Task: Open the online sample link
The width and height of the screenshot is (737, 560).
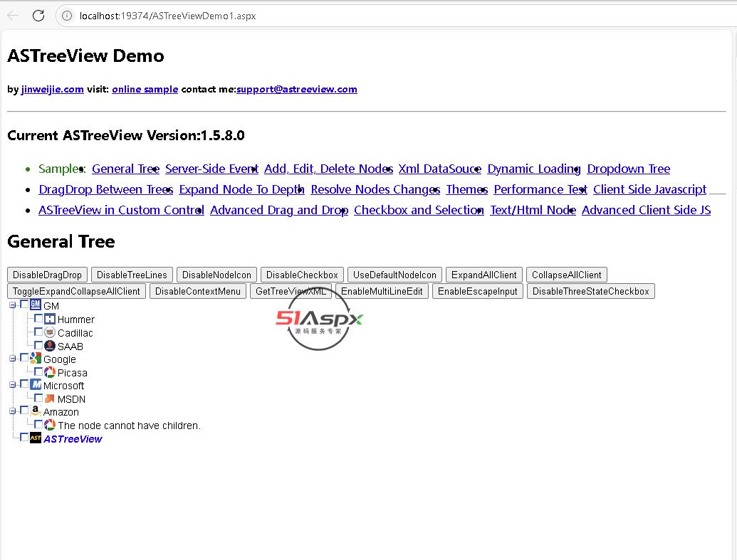Action: (145, 89)
